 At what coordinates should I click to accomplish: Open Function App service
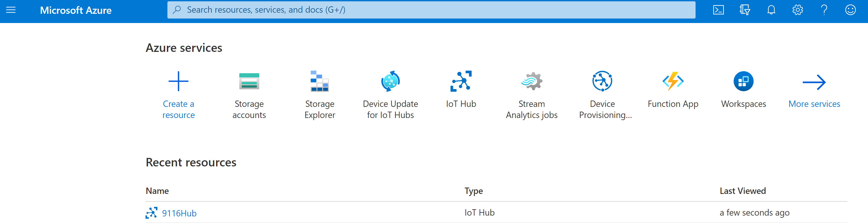[x=673, y=91]
